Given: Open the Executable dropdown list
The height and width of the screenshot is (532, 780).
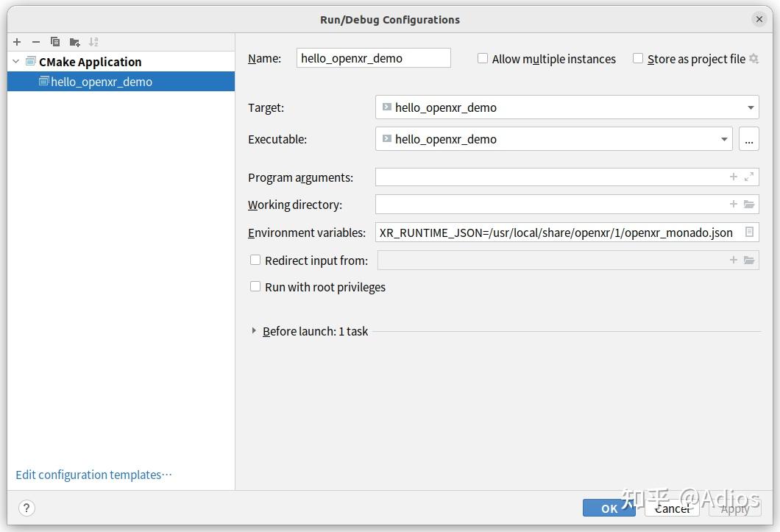Looking at the screenshot, I should click(724, 139).
